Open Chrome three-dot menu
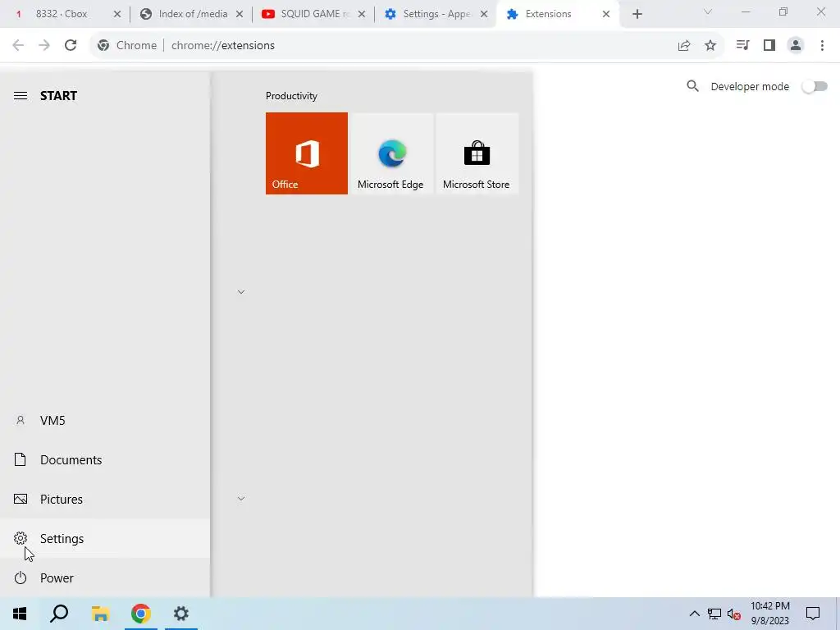840x630 pixels. (x=822, y=46)
